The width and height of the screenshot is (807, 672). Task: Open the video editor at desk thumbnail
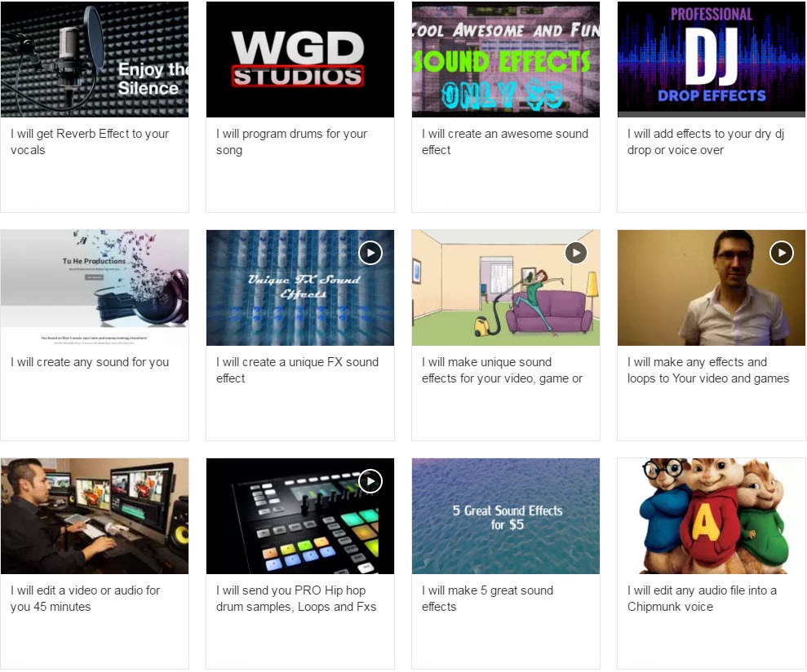(x=94, y=515)
